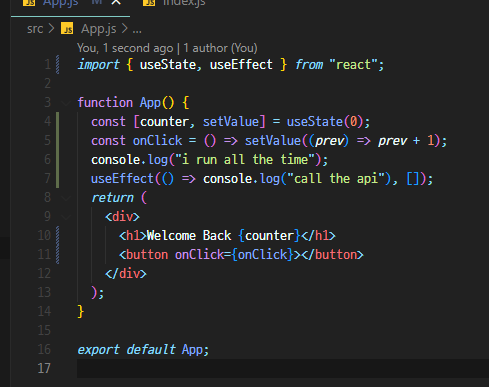The width and height of the screenshot is (489, 387).
Task: Click the empty dependency array '[]' on line 7
Action: point(413,179)
